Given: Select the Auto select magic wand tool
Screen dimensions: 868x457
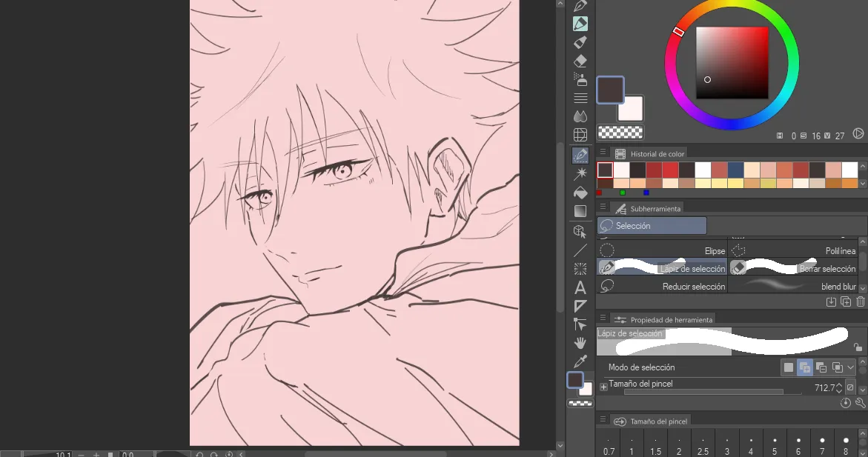Looking at the screenshot, I should coord(580,174).
